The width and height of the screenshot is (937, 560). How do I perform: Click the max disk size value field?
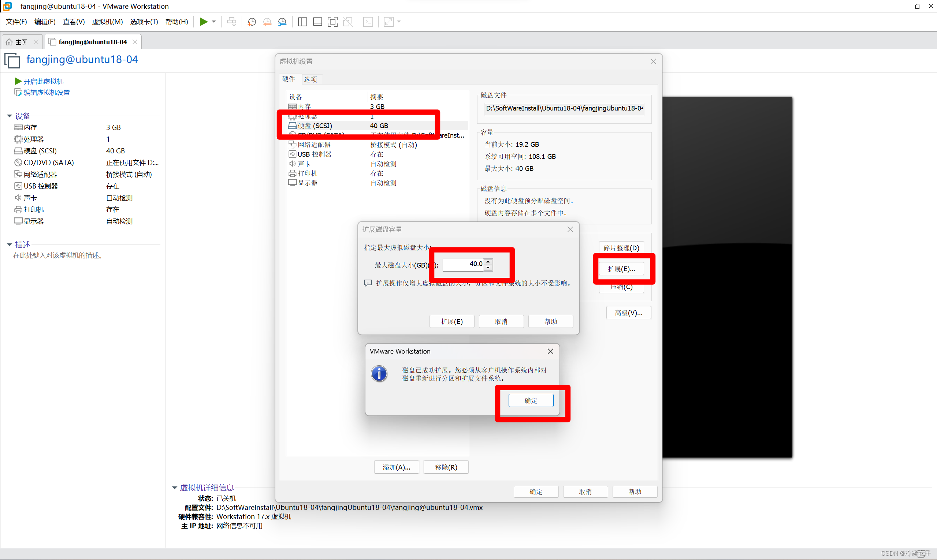pyautogui.click(x=463, y=264)
